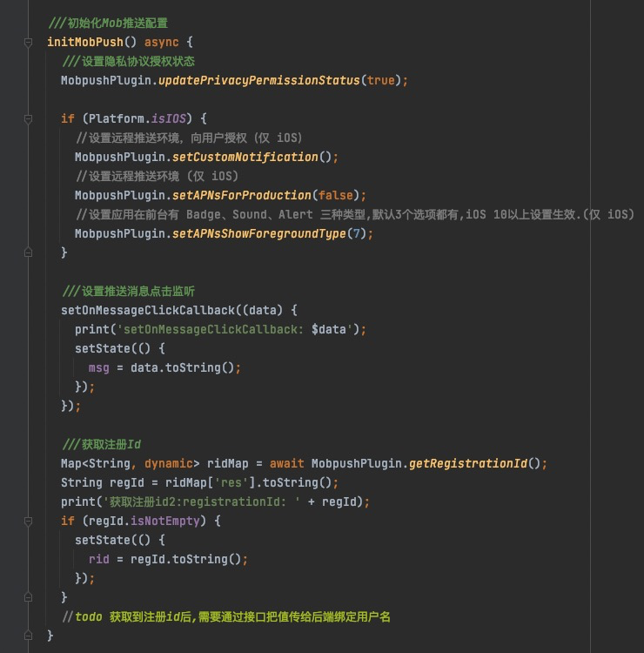The width and height of the screenshot is (644, 653).
Task: Click the numeric argument 7
Action: 356,233
